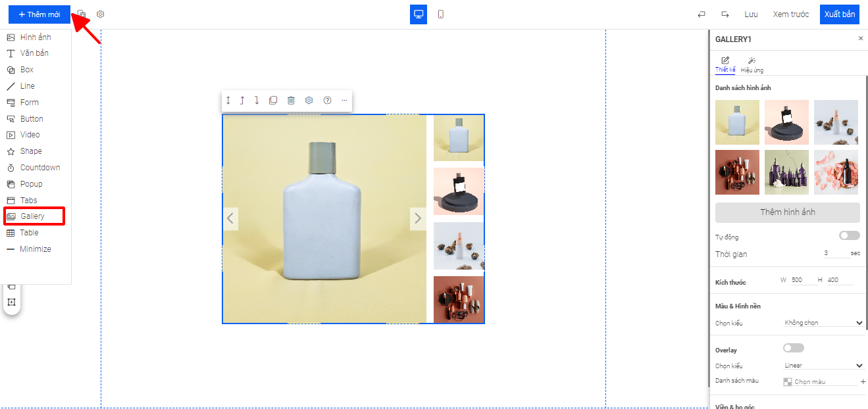Image resolution: width=868 pixels, height=409 pixels.
Task: Click Chọn màu color swatch
Action: (x=788, y=382)
